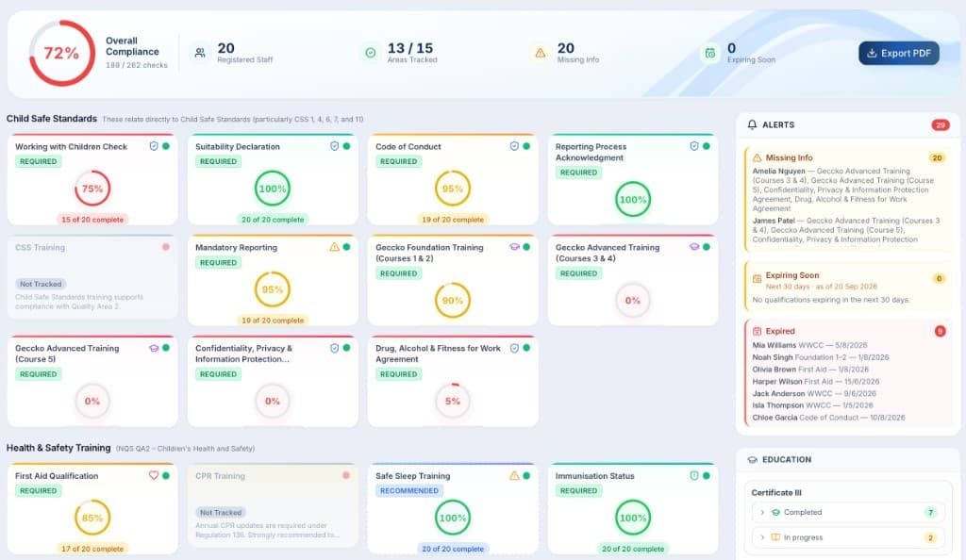The height and width of the screenshot is (560, 966).
Task: Click the Areas Tracked check-circle icon
Action: pyautogui.click(x=370, y=53)
